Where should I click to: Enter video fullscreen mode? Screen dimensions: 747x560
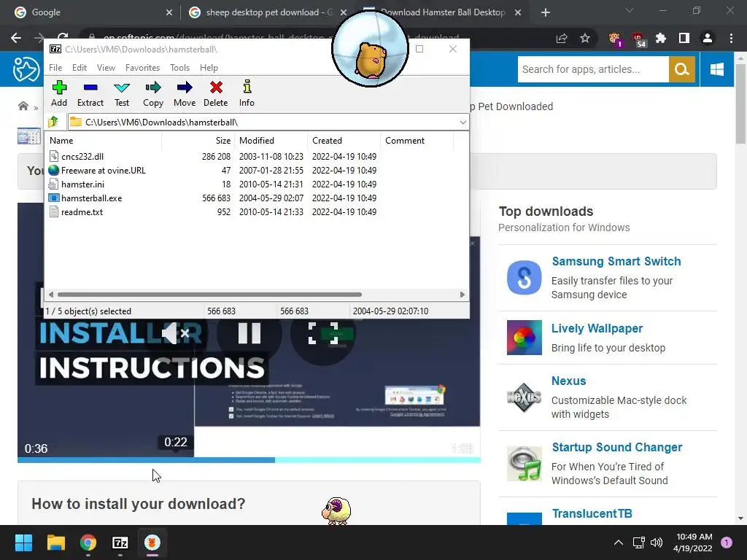(x=323, y=332)
